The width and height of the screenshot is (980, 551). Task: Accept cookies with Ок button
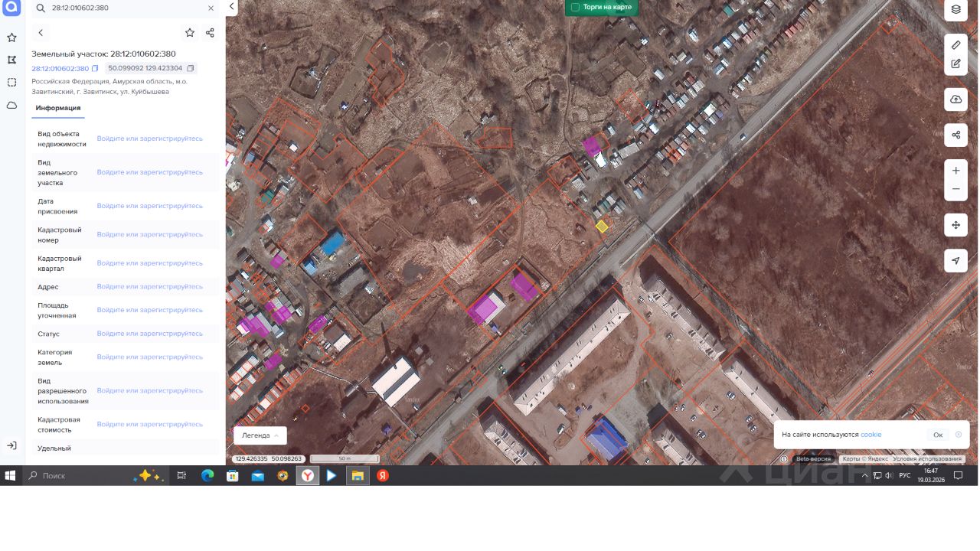pyautogui.click(x=938, y=435)
